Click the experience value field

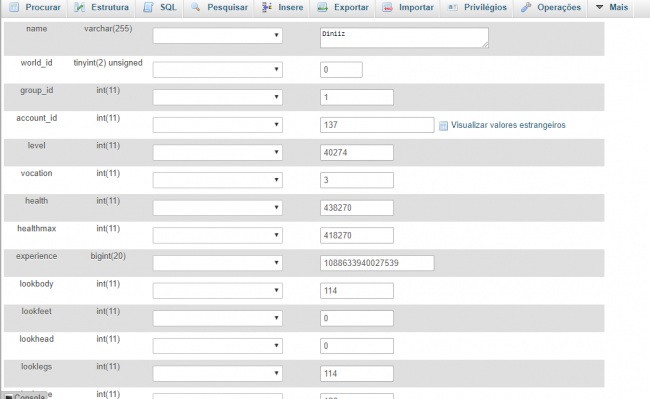pos(377,263)
